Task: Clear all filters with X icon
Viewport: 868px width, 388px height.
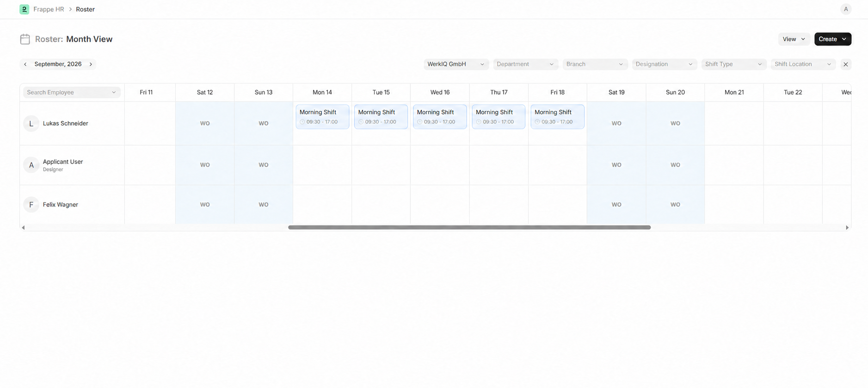Action: [x=846, y=64]
